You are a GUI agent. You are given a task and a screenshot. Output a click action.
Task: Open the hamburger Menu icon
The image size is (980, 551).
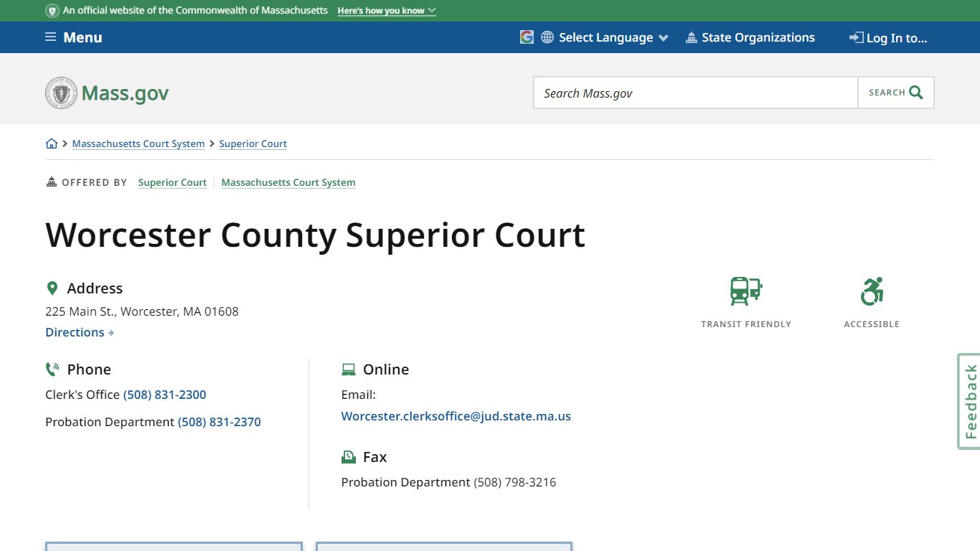click(x=51, y=37)
